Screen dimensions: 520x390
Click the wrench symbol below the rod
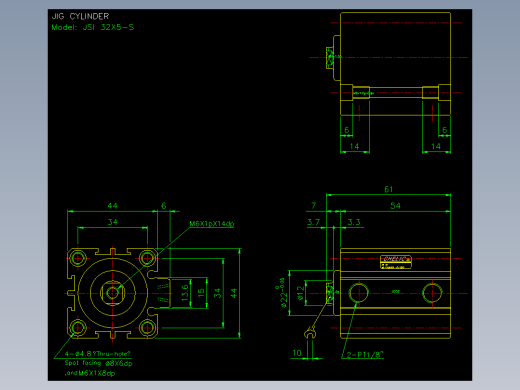(x=310, y=333)
